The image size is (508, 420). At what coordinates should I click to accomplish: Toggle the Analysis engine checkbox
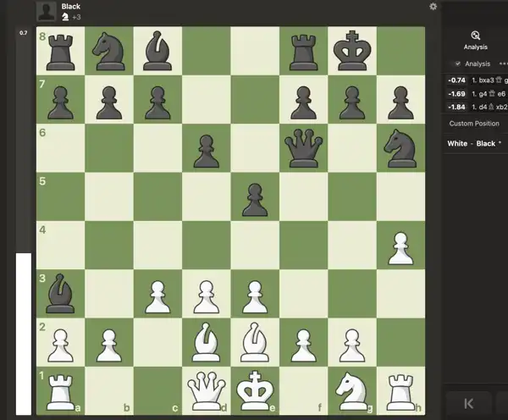pos(458,64)
